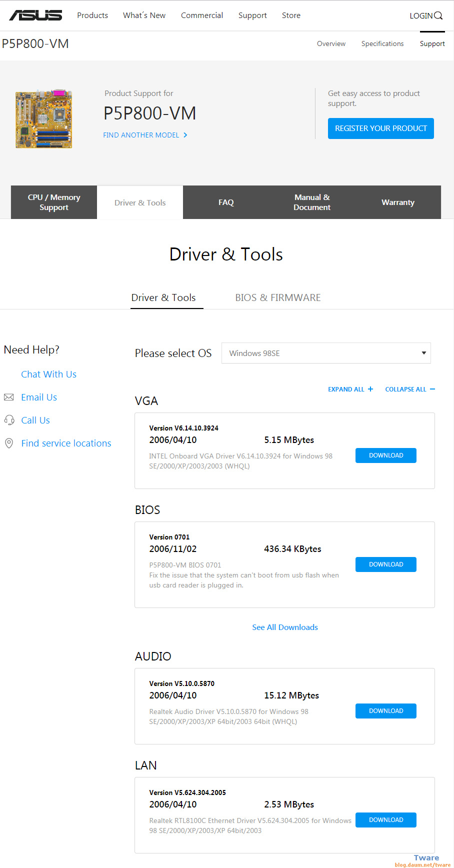Select the Driver & Tools sub-tab
The width and height of the screenshot is (454, 868).
[x=163, y=297]
